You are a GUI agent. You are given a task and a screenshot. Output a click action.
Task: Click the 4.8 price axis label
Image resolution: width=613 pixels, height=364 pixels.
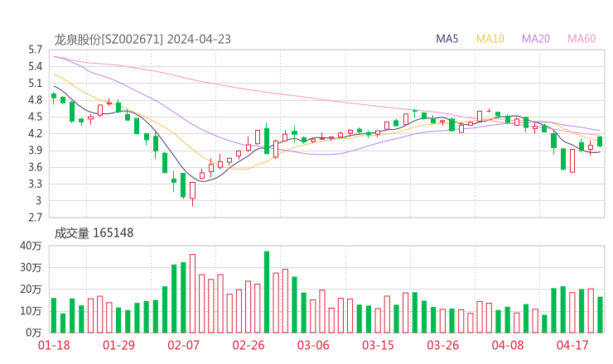(35, 100)
